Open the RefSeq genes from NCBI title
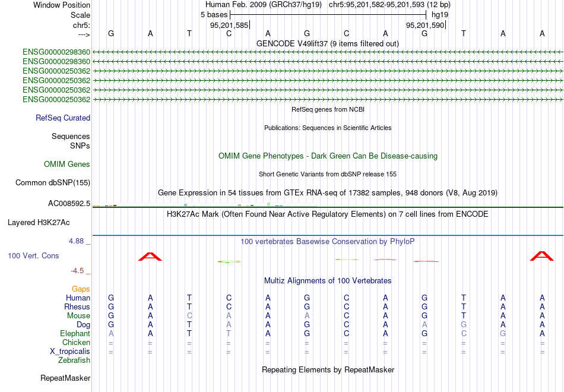Image resolution: width=564 pixels, height=392 pixels. click(x=328, y=109)
